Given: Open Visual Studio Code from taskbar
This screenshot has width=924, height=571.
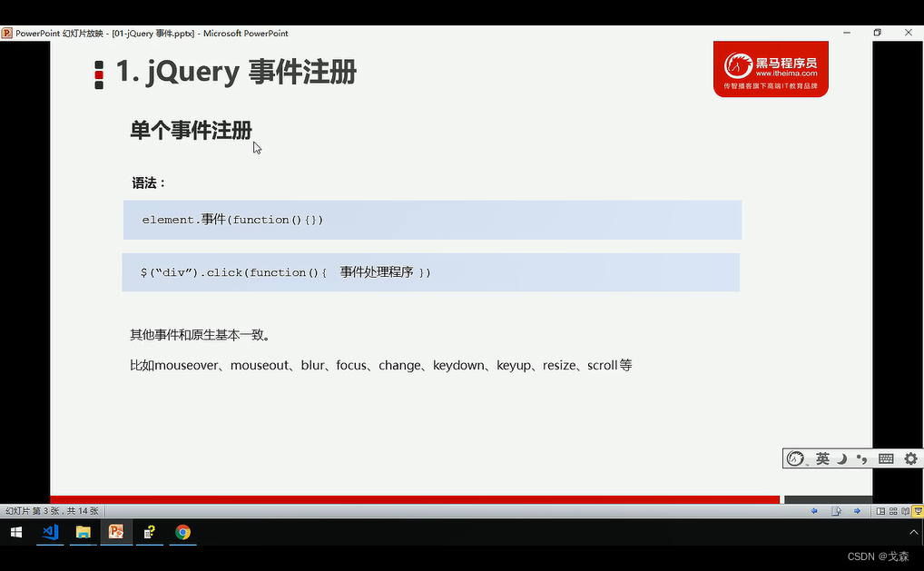Looking at the screenshot, I should (x=50, y=532).
